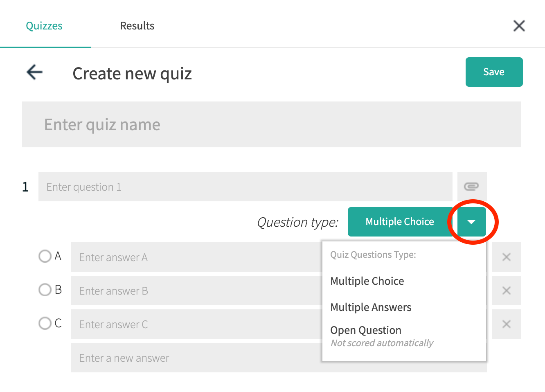Viewport: 545px width, 392px height.
Task: Remove answer C with its X icon
Action: [x=506, y=324]
